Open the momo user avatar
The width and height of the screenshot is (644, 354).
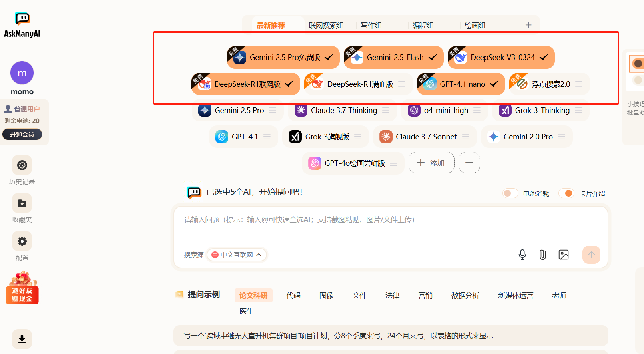click(x=22, y=73)
